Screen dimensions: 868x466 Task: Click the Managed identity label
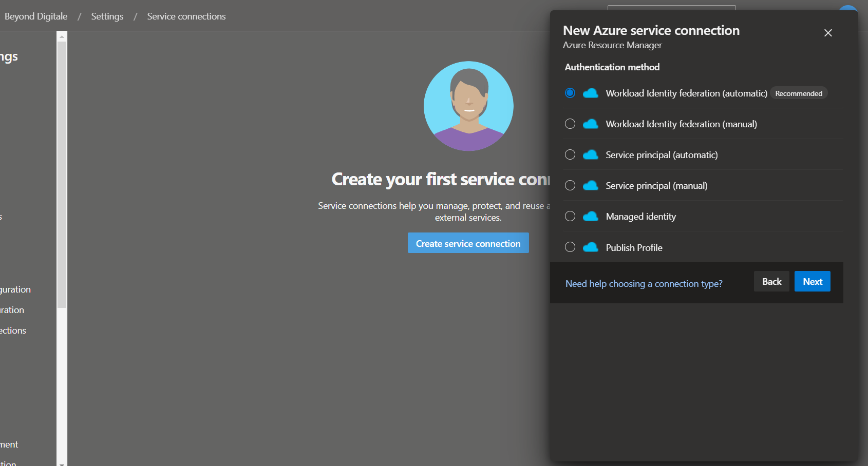tap(641, 217)
